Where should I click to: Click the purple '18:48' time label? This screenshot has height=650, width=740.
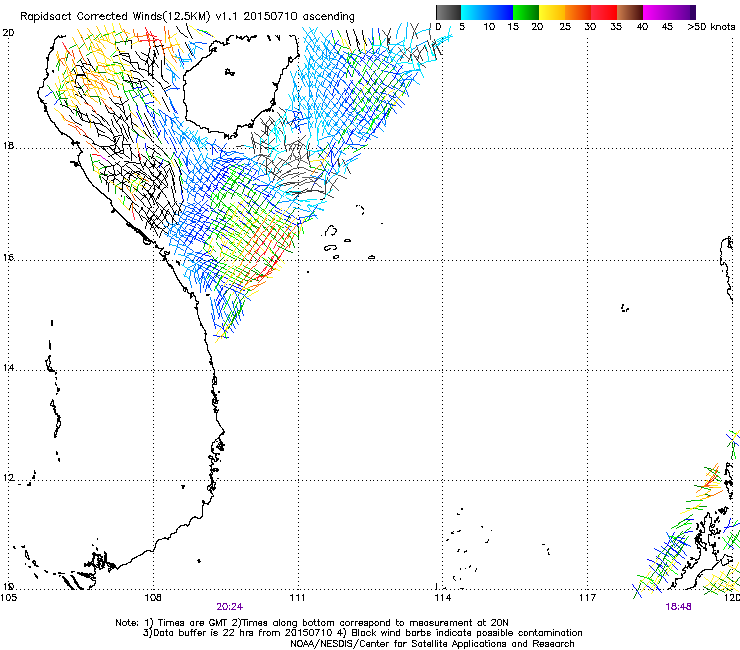point(678,607)
